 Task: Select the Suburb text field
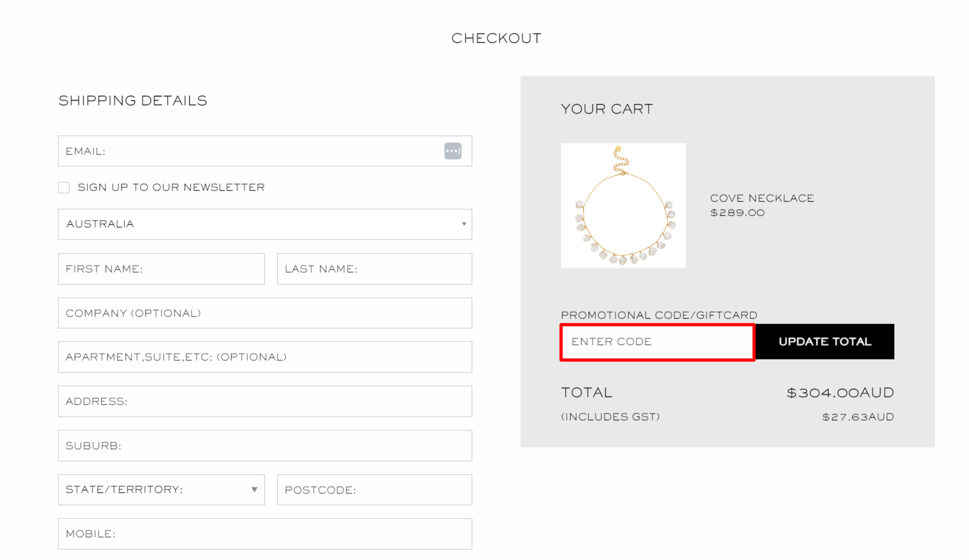pyautogui.click(x=264, y=446)
